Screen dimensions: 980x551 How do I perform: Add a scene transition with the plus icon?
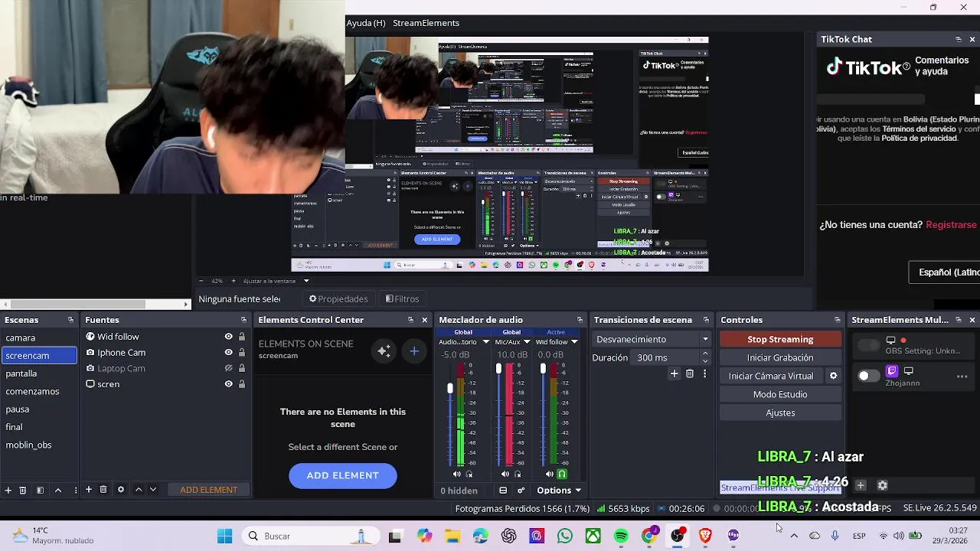click(674, 373)
